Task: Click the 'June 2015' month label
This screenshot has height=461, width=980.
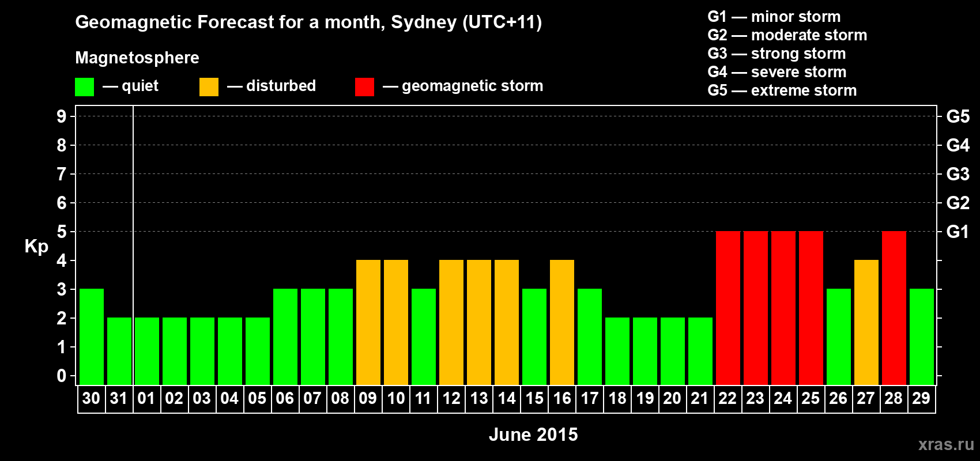Action: 533,434
